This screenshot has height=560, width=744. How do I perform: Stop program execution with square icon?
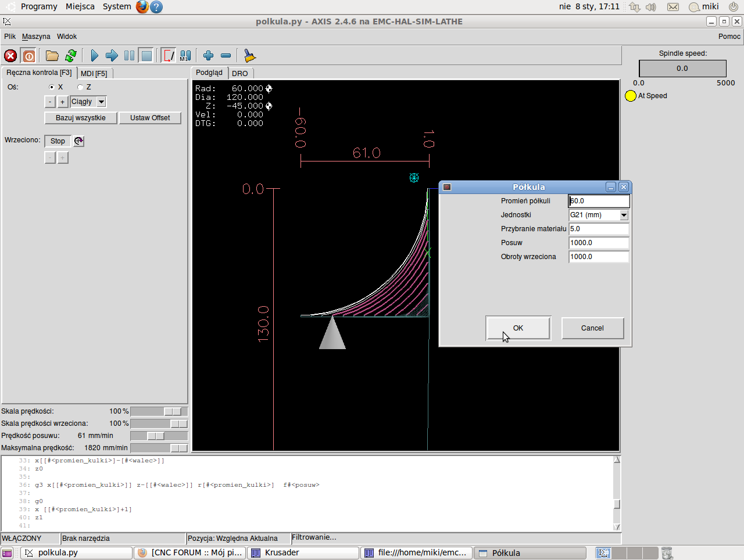click(x=146, y=56)
